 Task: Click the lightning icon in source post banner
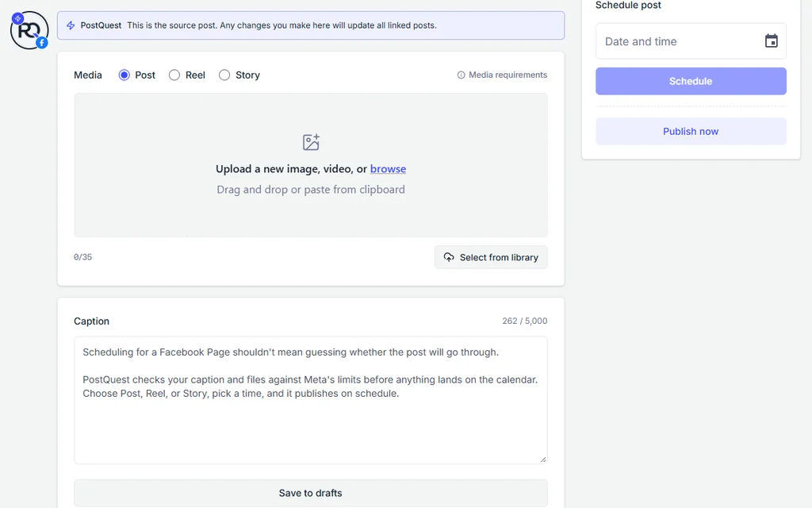pos(71,25)
